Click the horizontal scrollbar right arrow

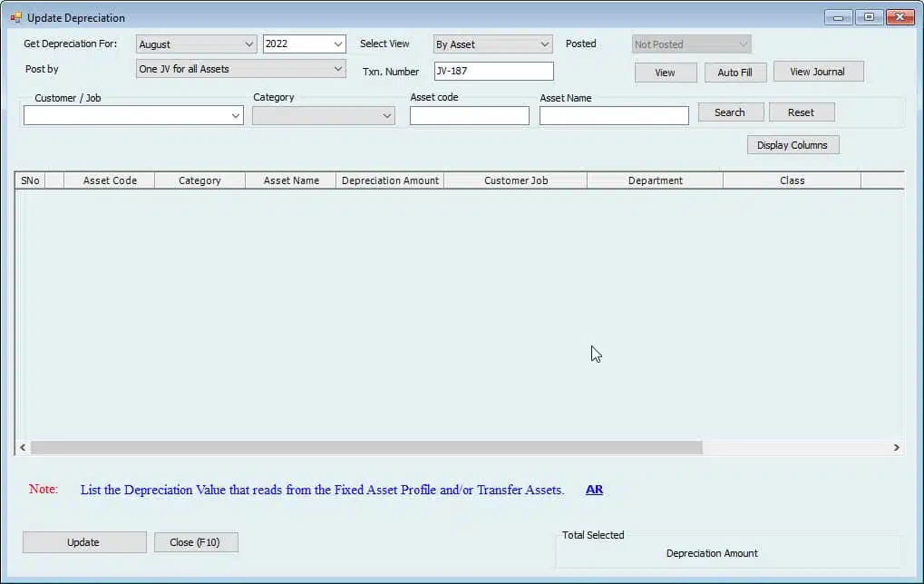point(896,448)
